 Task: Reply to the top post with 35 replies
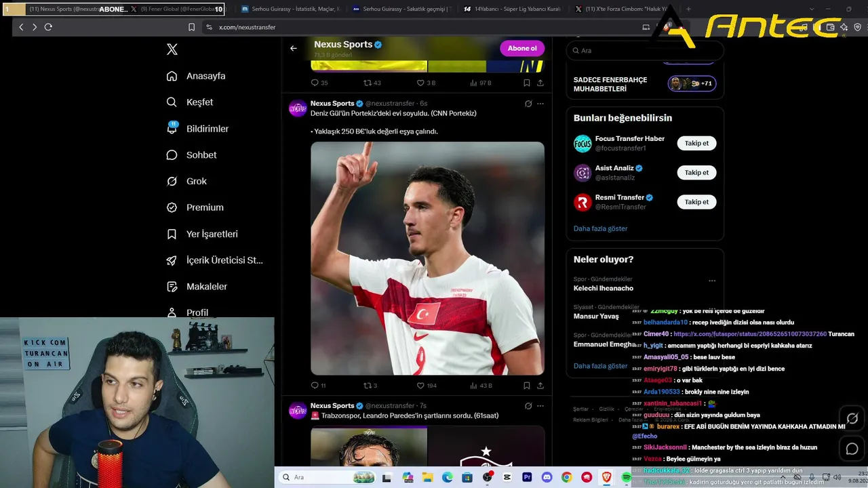point(319,83)
